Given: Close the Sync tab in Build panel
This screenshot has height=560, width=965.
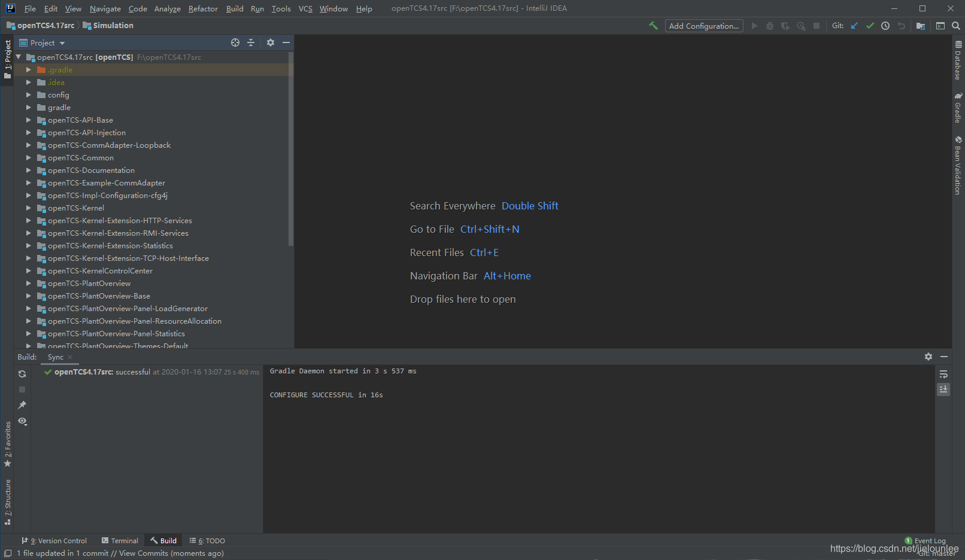Looking at the screenshot, I should click(70, 357).
